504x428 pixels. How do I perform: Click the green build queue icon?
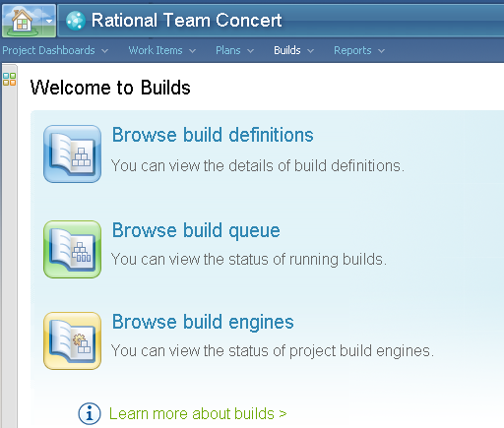coord(72,249)
